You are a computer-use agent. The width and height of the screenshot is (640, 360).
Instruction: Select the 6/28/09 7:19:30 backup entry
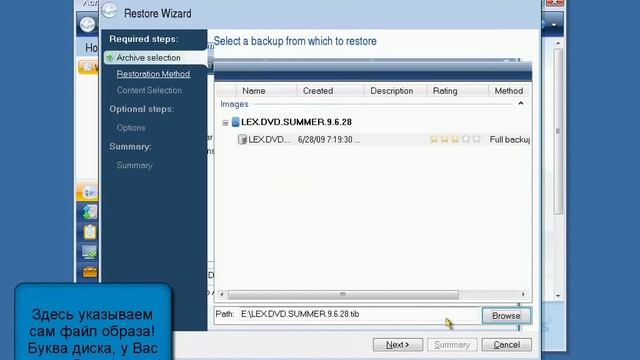tap(329, 140)
